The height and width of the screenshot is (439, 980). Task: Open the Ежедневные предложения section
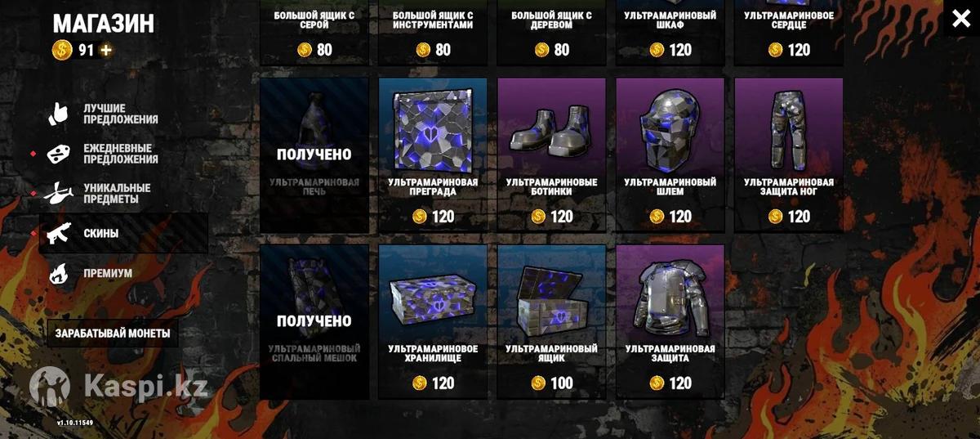pos(121,154)
